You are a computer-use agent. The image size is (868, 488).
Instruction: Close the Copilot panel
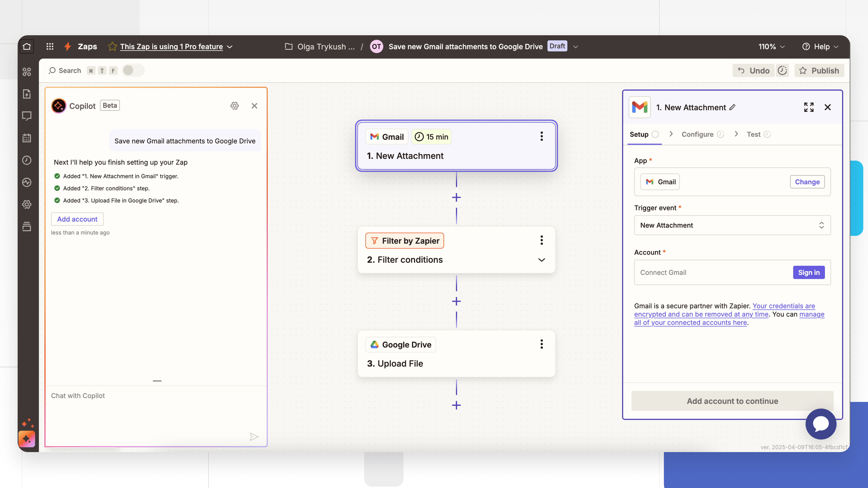[x=254, y=106]
